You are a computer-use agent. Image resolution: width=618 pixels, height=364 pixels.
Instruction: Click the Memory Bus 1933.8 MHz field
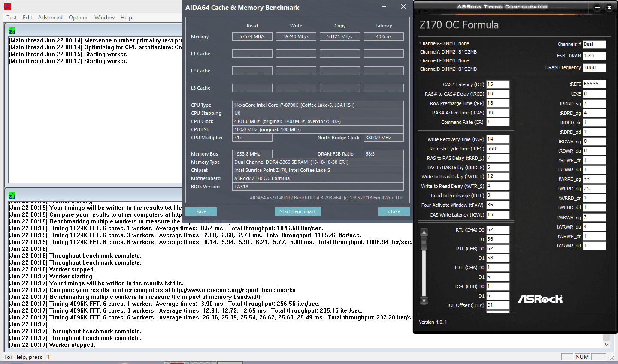252,154
